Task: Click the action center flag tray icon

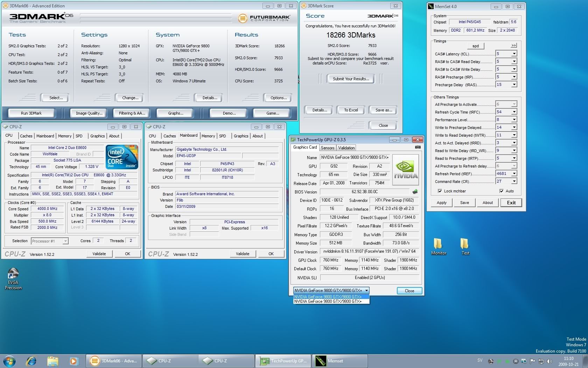Action: (x=532, y=361)
